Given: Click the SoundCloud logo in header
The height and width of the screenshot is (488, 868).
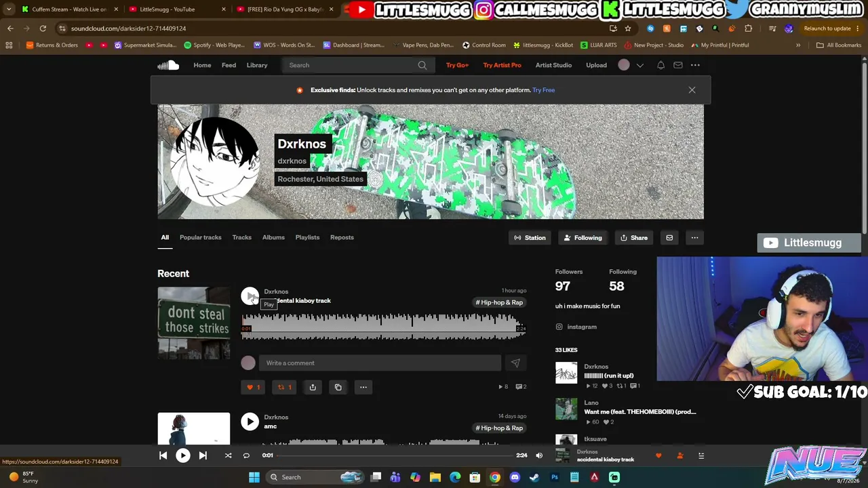Looking at the screenshot, I should [x=168, y=65].
